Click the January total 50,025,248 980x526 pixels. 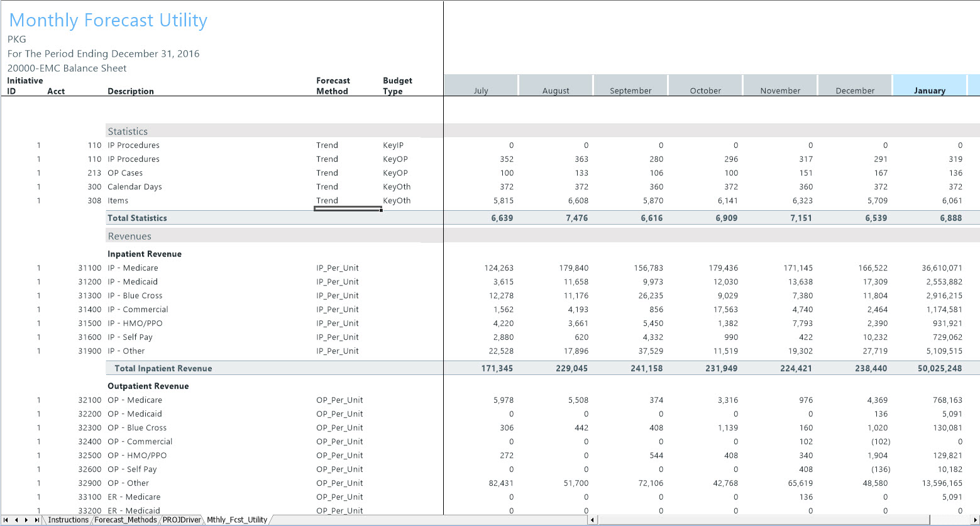pyautogui.click(x=939, y=369)
